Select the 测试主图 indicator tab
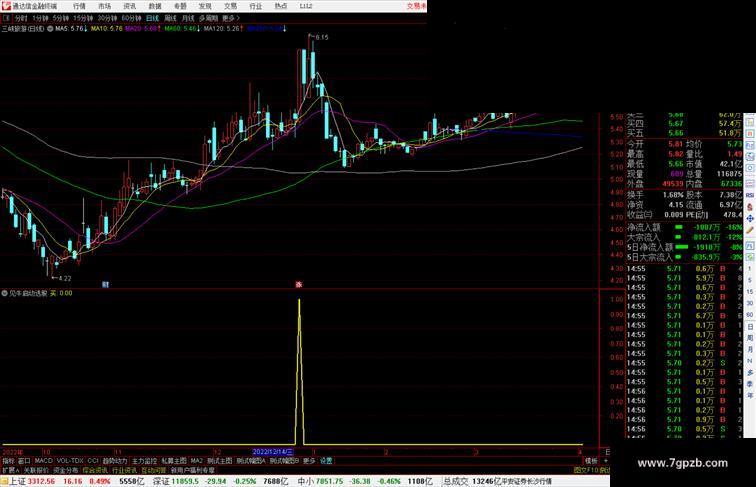756x487 pixels. pyautogui.click(x=220, y=461)
